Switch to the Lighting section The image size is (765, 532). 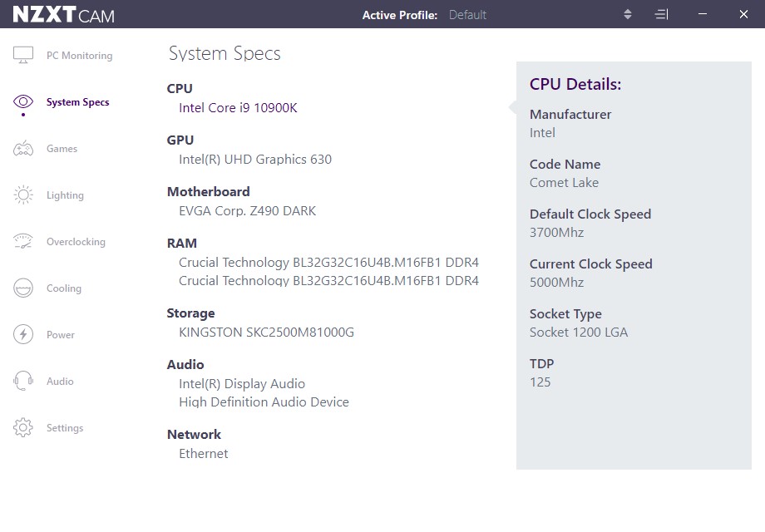tap(65, 195)
